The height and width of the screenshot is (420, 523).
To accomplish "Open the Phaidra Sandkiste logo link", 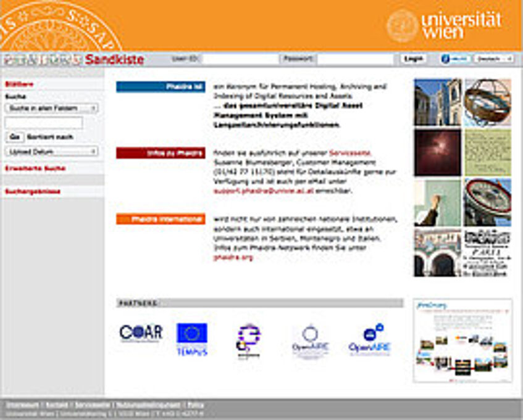I will (74, 60).
